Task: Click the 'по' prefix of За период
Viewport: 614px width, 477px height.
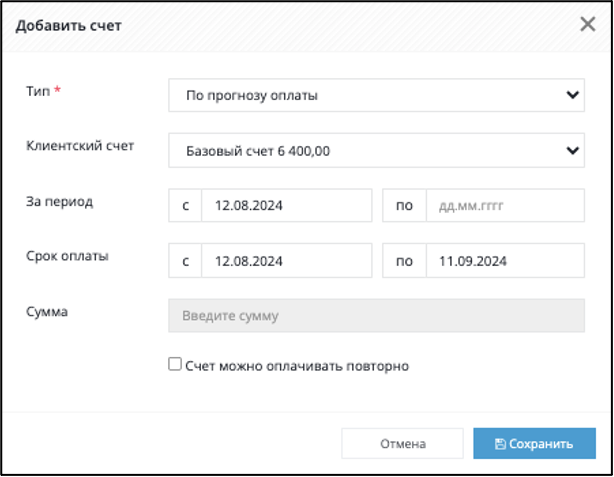Action: (x=404, y=206)
